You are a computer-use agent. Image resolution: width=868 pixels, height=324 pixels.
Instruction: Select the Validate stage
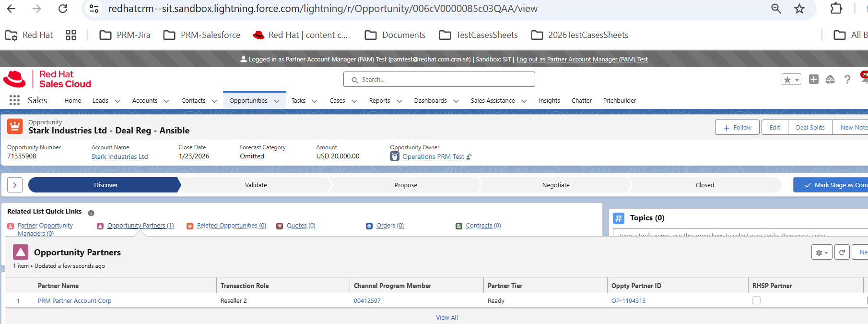tap(256, 185)
